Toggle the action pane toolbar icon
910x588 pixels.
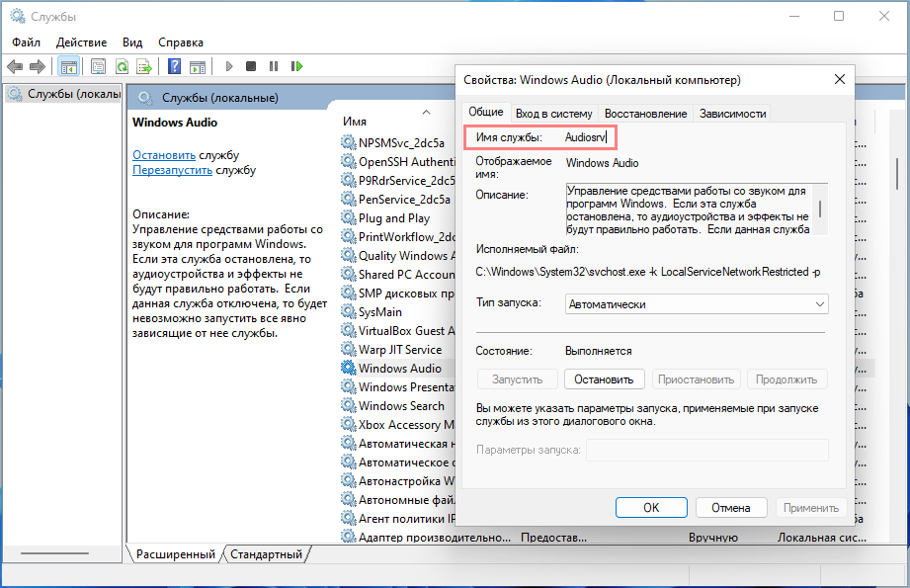198,67
